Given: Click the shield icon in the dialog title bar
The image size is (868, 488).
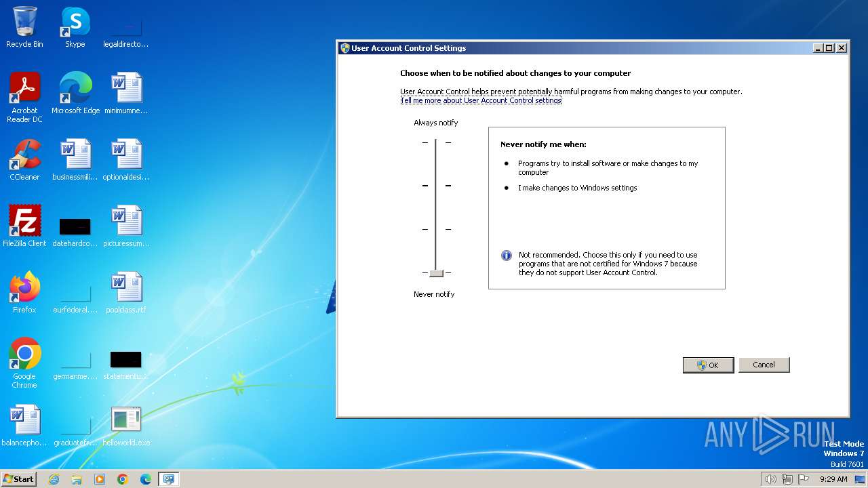Looking at the screenshot, I should click(x=345, y=48).
